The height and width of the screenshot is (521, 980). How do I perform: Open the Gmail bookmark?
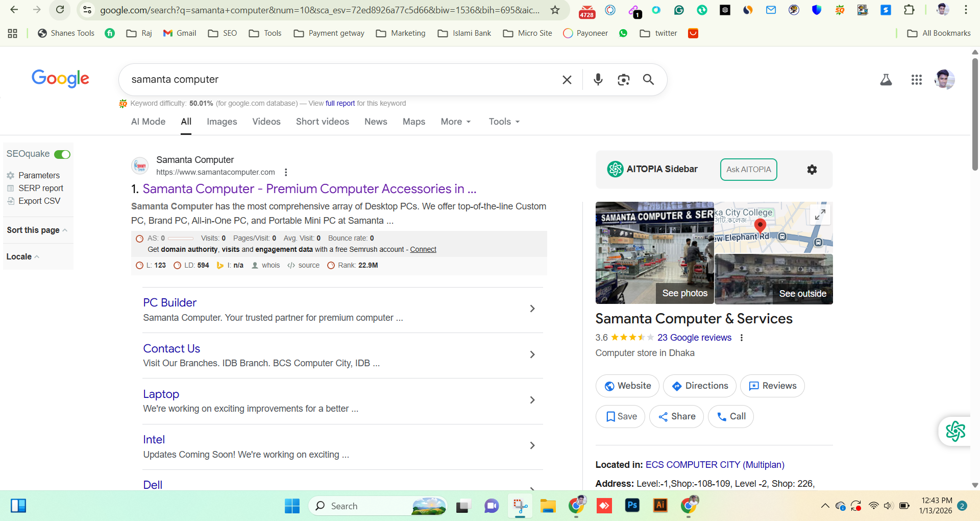coord(180,33)
